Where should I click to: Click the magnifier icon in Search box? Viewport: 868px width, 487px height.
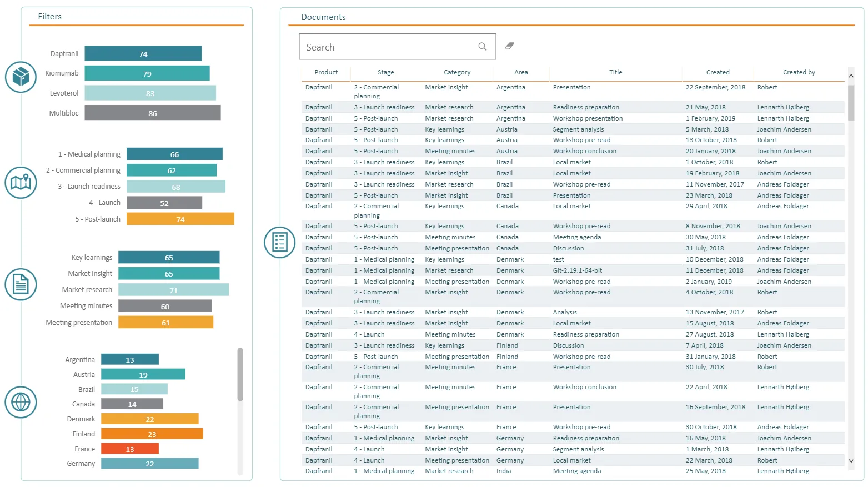click(483, 47)
